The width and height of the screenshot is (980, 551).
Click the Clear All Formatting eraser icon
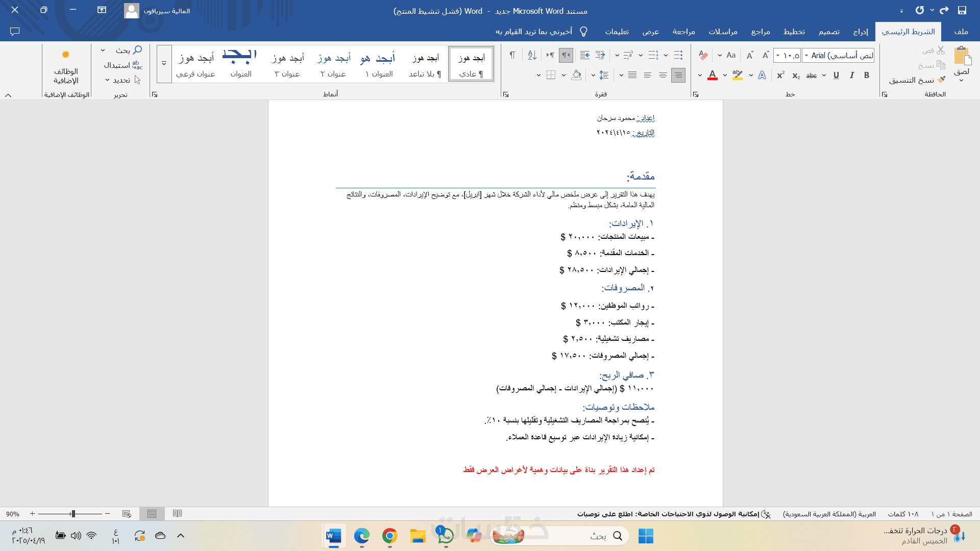(703, 55)
